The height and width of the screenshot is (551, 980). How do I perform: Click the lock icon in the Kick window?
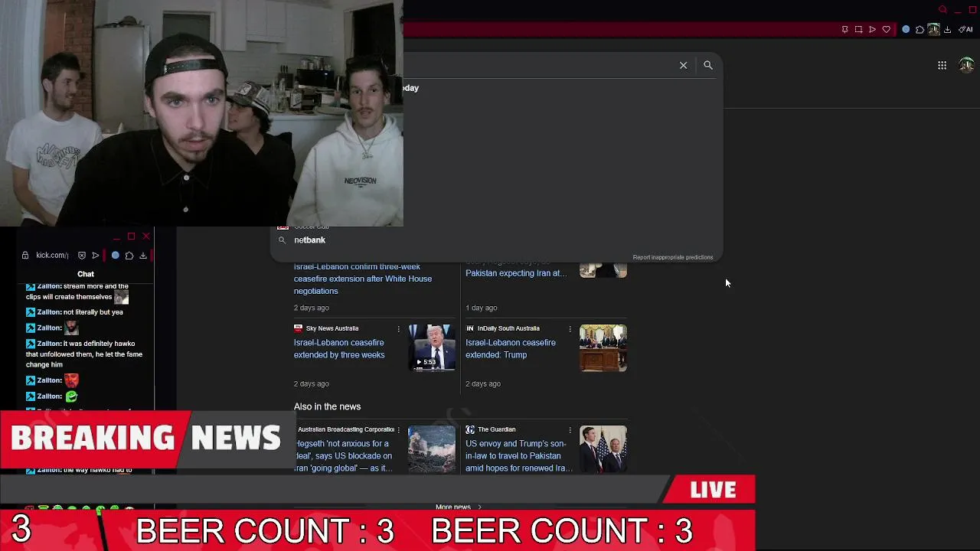(25, 256)
